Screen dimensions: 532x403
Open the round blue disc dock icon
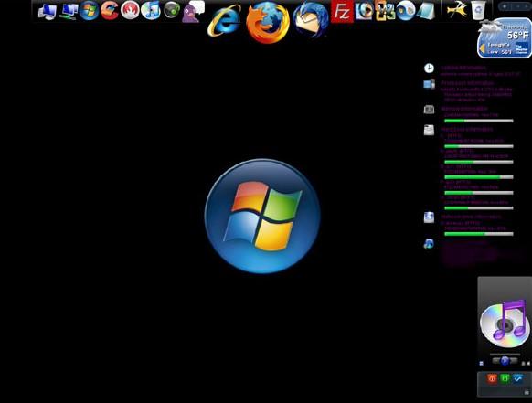click(406, 11)
